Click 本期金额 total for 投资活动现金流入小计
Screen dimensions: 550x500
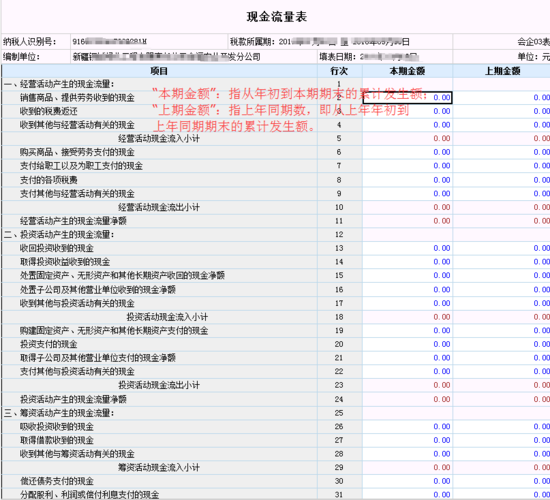click(407, 317)
